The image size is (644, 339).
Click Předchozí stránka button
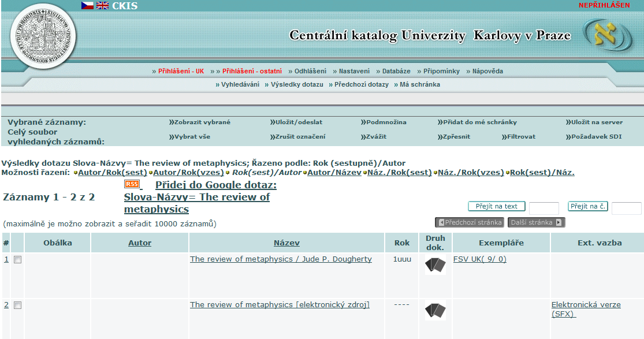(x=470, y=222)
